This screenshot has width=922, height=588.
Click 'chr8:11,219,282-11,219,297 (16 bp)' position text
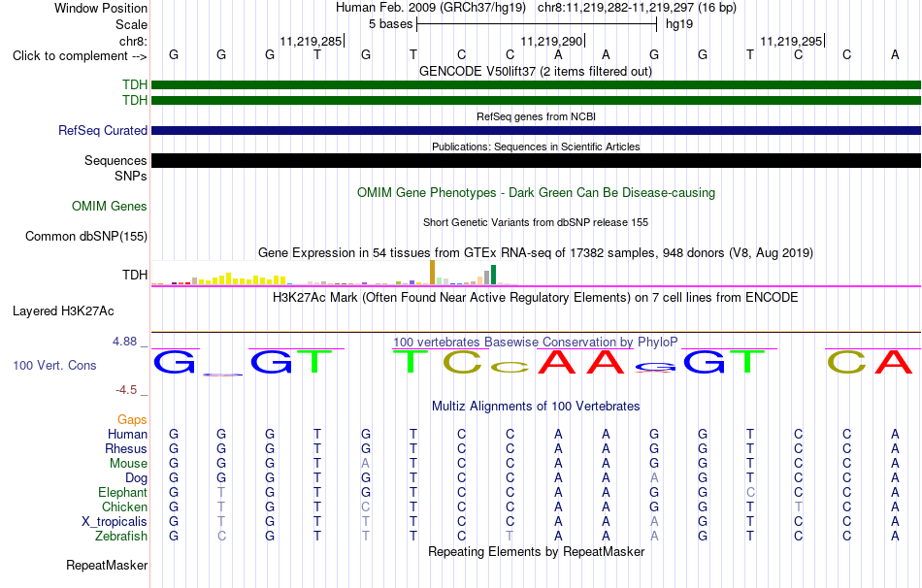637,8
